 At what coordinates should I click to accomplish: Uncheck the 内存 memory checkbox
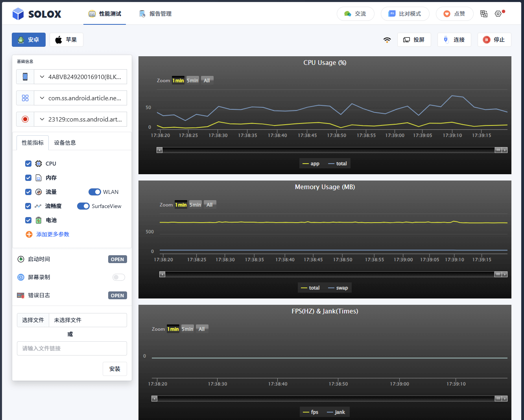(28, 178)
